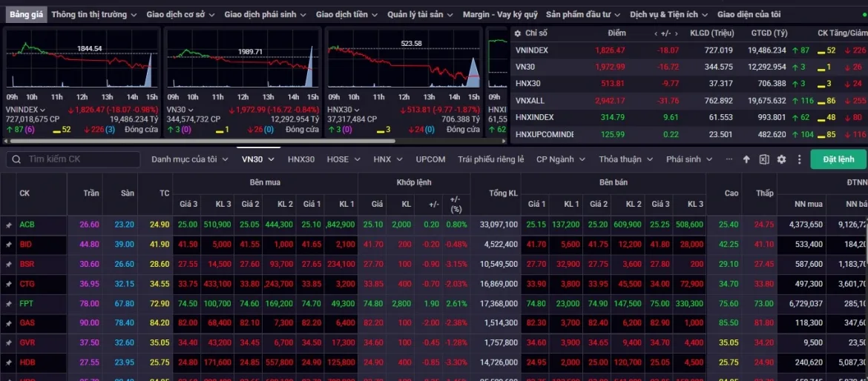Expand VN30 chart selector chevron
The height and width of the screenshot is (381, 868).
pos(191,110)
